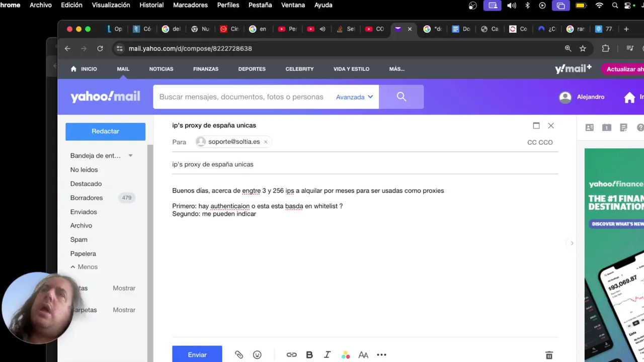Start a new message with Redactar
This screenshot has width=644, height=362.
coord(105,131)
